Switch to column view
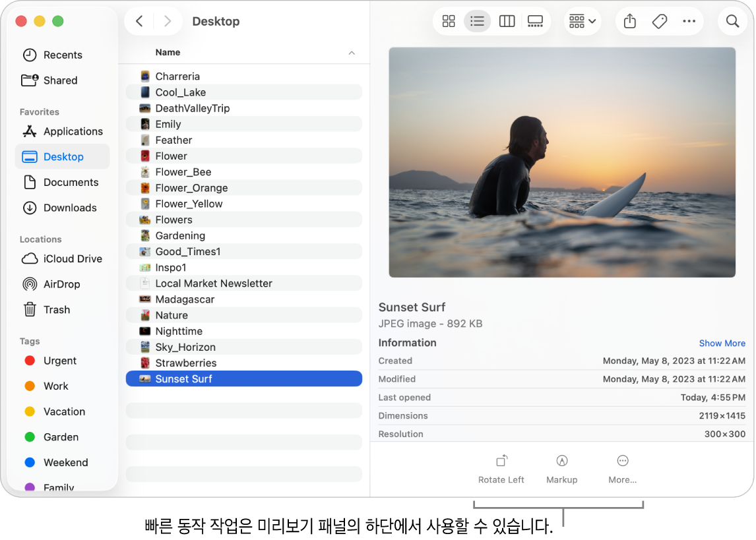This screenshot has height=540, width=756. coord(507,22)
